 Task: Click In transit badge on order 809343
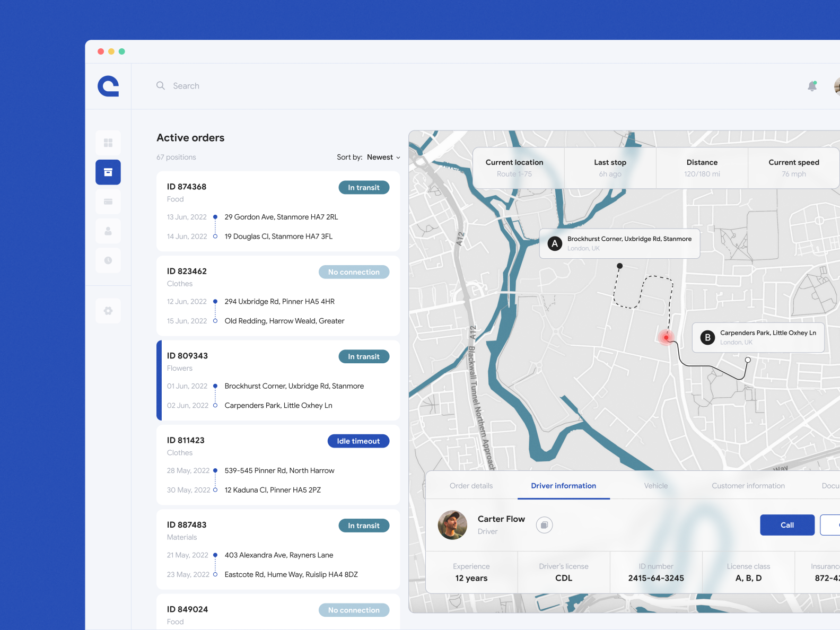[364, 356]
